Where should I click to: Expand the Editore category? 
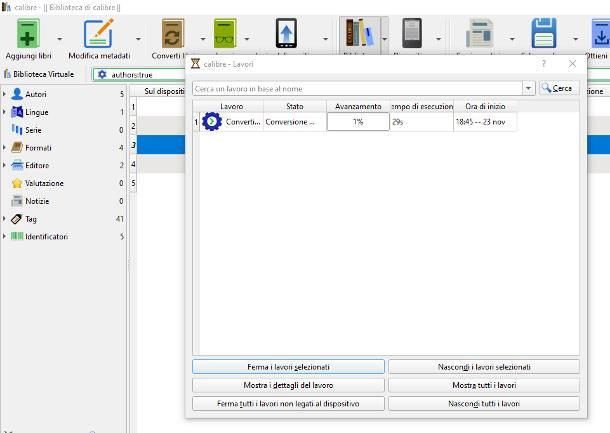coord(4,165)
